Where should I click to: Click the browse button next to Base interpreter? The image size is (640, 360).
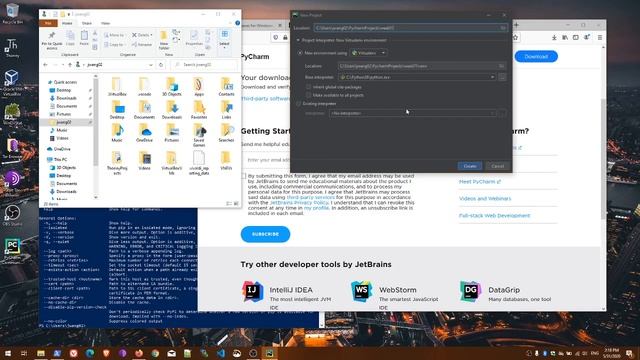(x=502, y=77)
